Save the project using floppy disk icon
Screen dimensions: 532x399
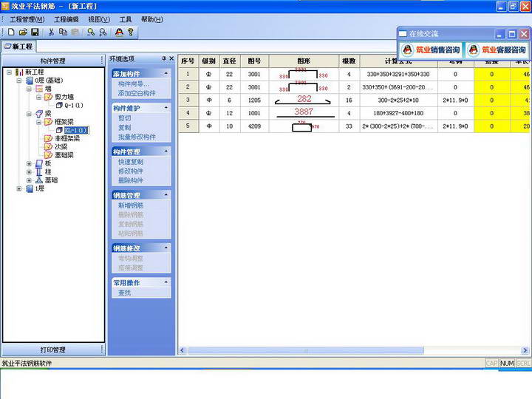point(35,32)
